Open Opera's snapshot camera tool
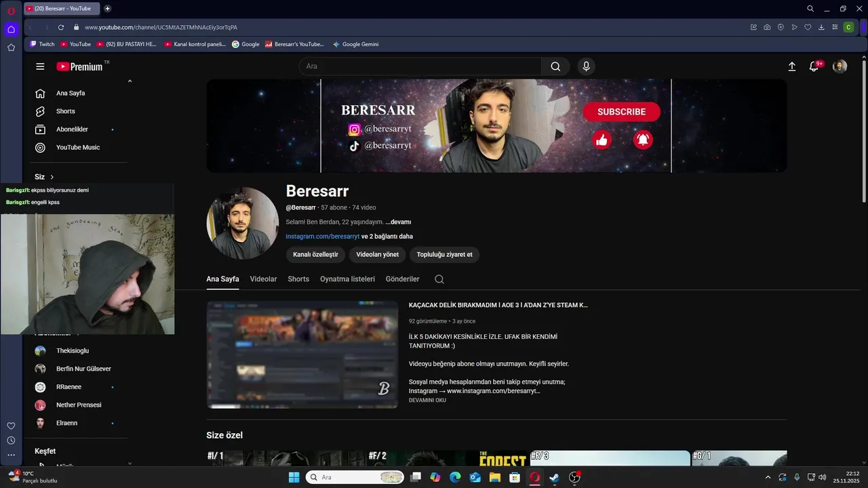Screen dimensions: 868x488 point(767,27)
